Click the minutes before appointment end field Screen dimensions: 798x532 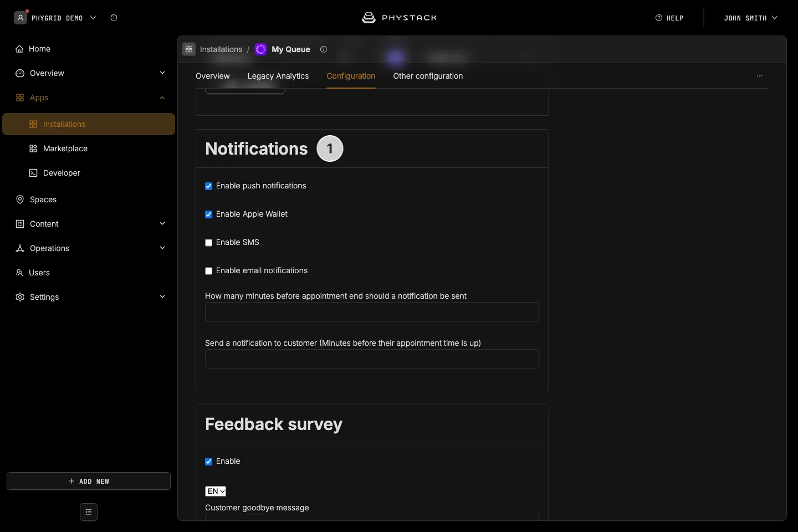[372, 311]
